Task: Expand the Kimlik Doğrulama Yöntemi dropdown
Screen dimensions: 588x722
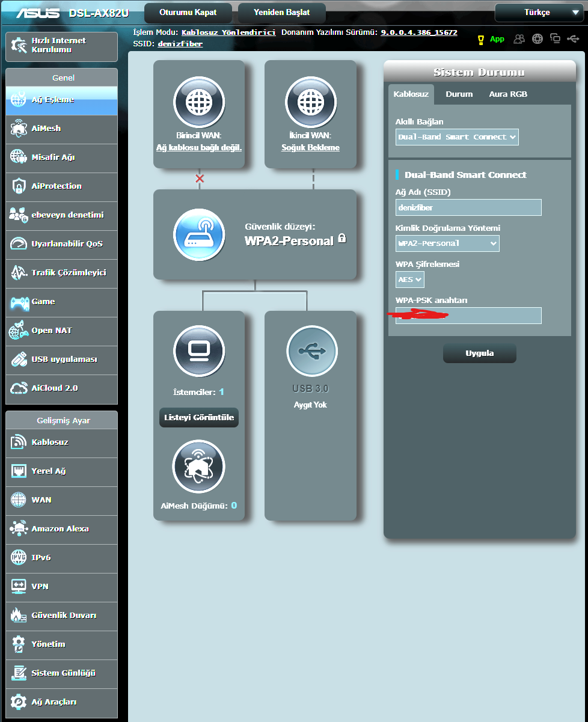Action: click(x=447, y=243)
